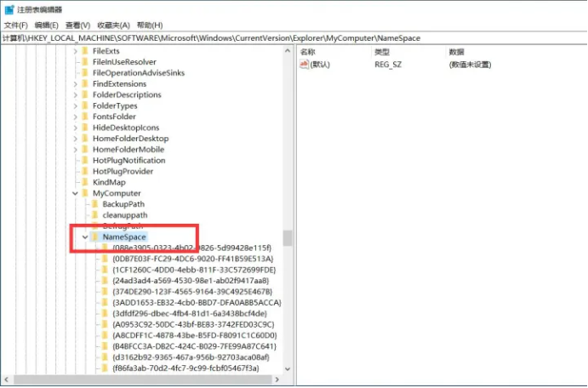Click the tree horizontal scrollbar right arrow
This screenshot has height=388, width=588.
coord(277,379)
